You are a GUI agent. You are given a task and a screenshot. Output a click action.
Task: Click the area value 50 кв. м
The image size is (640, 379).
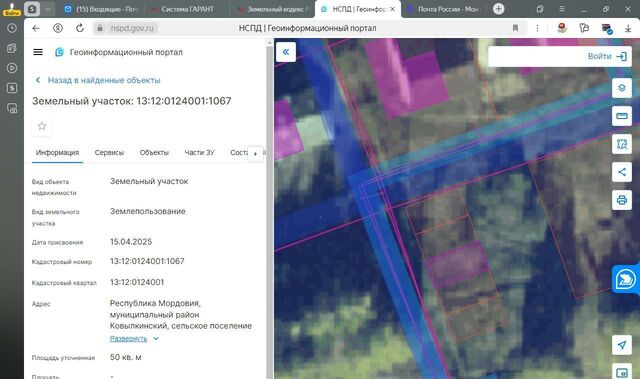126,357
